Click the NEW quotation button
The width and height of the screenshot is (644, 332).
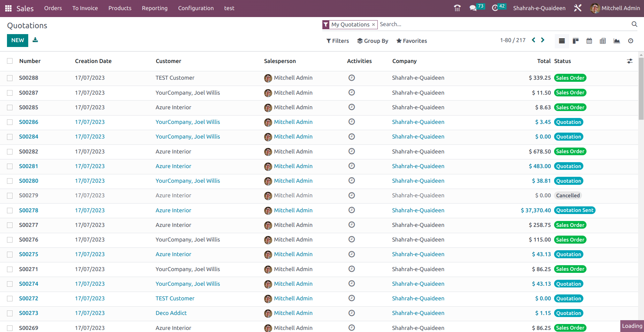(17, 40)
